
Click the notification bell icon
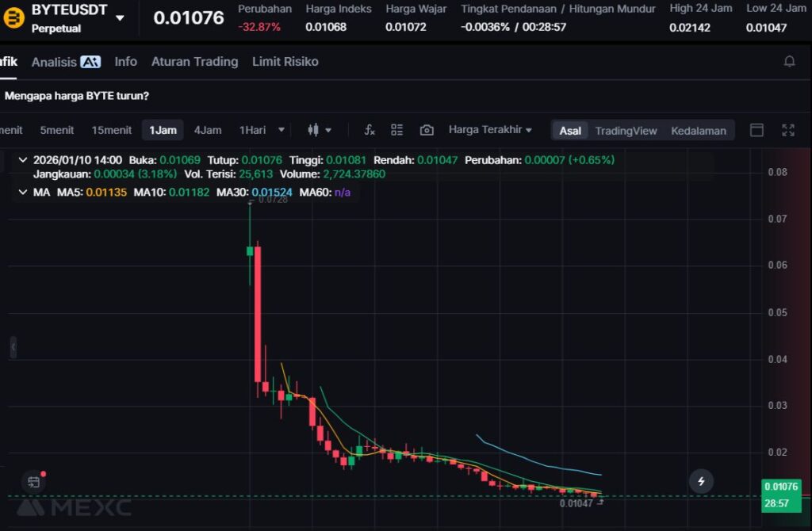click(x=789, y=61)
